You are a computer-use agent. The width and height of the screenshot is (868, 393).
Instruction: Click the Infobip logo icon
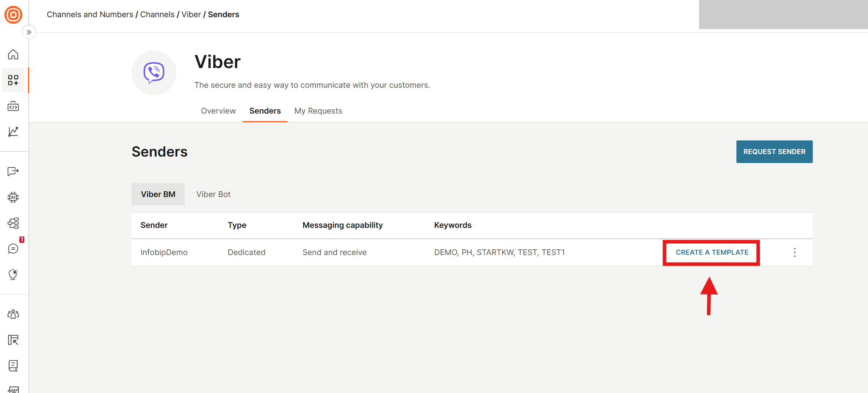point(13,15)
